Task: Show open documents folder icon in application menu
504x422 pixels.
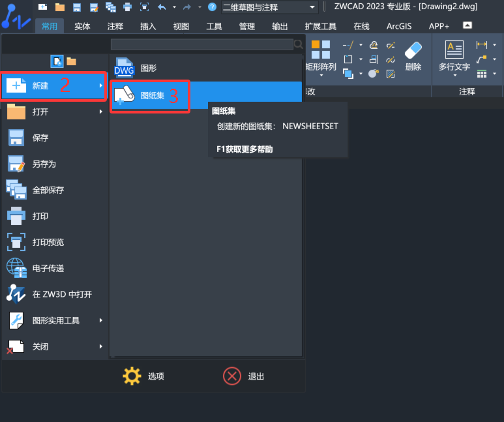Action: 71,61
